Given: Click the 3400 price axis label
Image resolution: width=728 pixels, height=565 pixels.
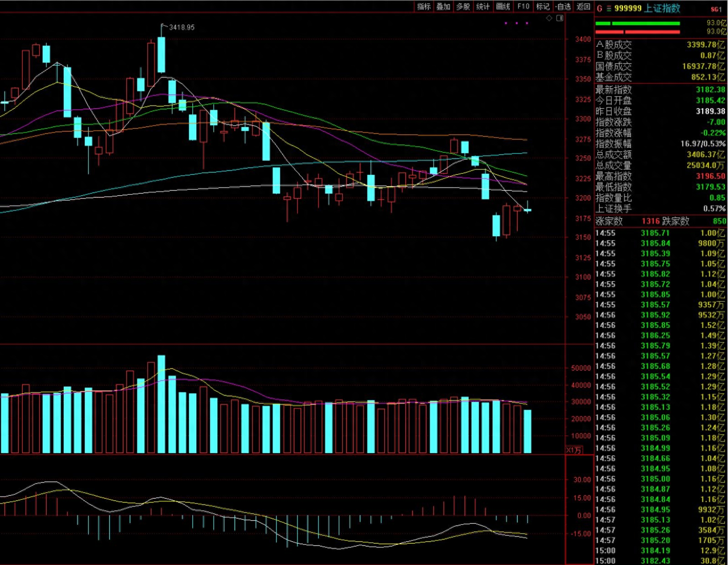Looking at the screenshot, I should pyautogui.click(x=583, y=39).
